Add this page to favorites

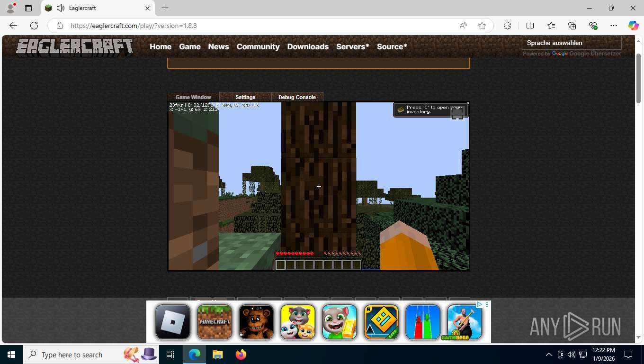(482, 26)
